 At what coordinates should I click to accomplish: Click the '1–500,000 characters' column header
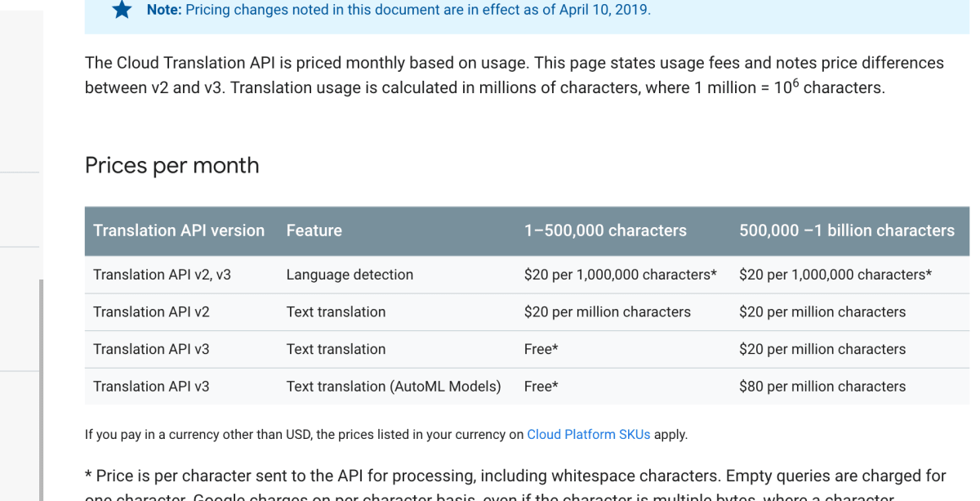605,230
